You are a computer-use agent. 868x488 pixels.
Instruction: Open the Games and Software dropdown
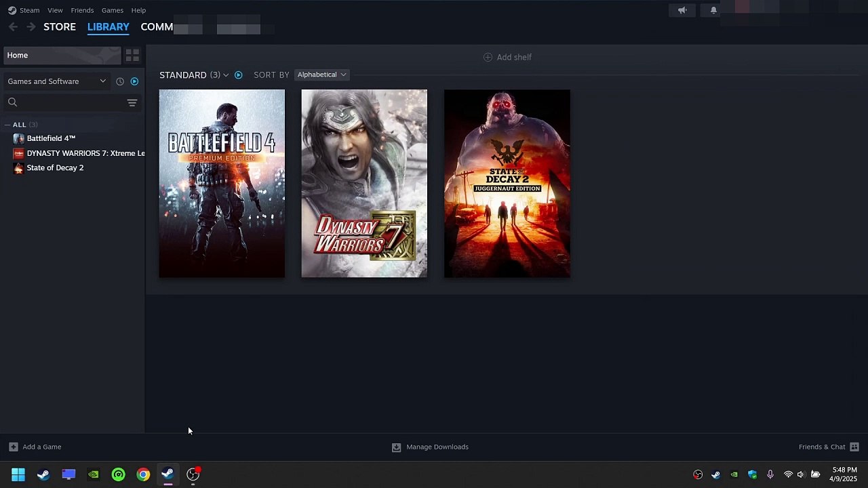pos(57,81)
